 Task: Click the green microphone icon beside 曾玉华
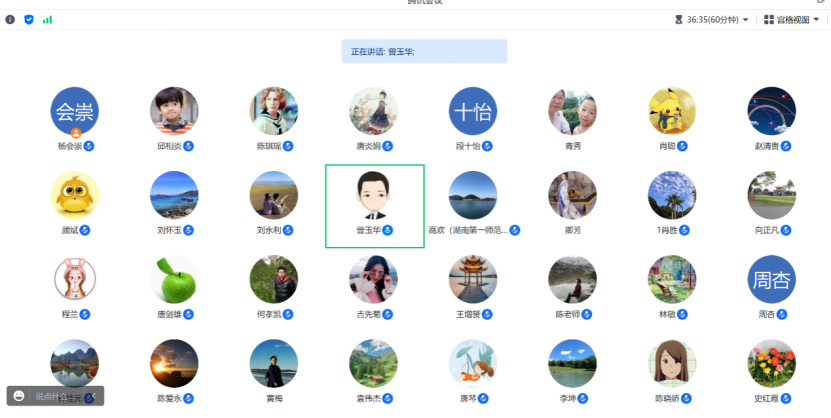[387, 230]
